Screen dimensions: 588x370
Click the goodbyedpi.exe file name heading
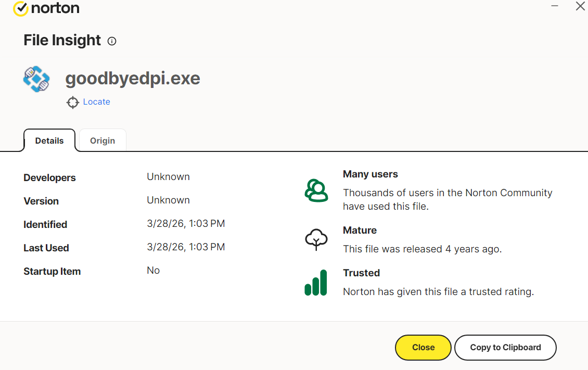133,79
